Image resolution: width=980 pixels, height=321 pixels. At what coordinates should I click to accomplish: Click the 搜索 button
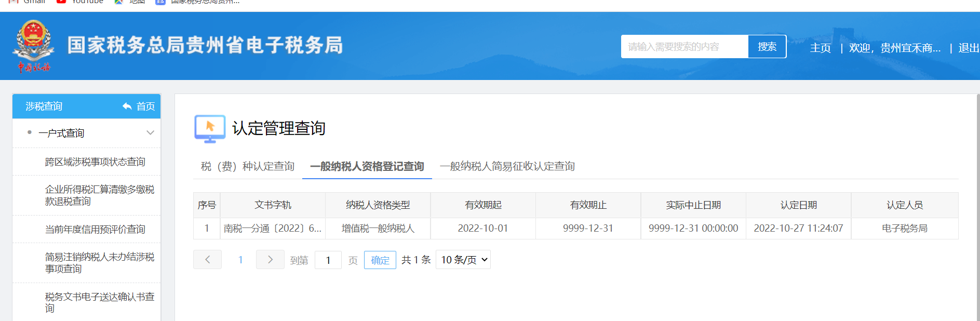click(x=767, y=47)
